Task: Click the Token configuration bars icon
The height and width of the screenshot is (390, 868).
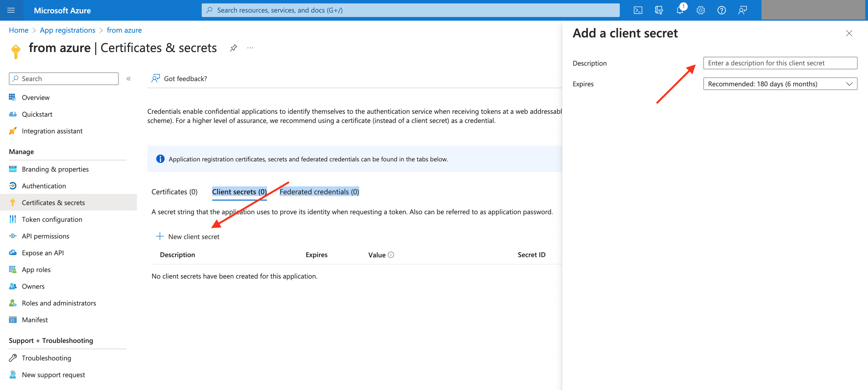Action: pyautogui.click(x=13, y=219)
